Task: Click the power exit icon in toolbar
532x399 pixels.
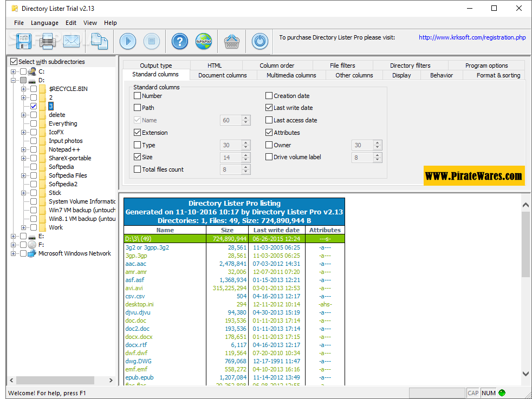Action: (260, 41)
